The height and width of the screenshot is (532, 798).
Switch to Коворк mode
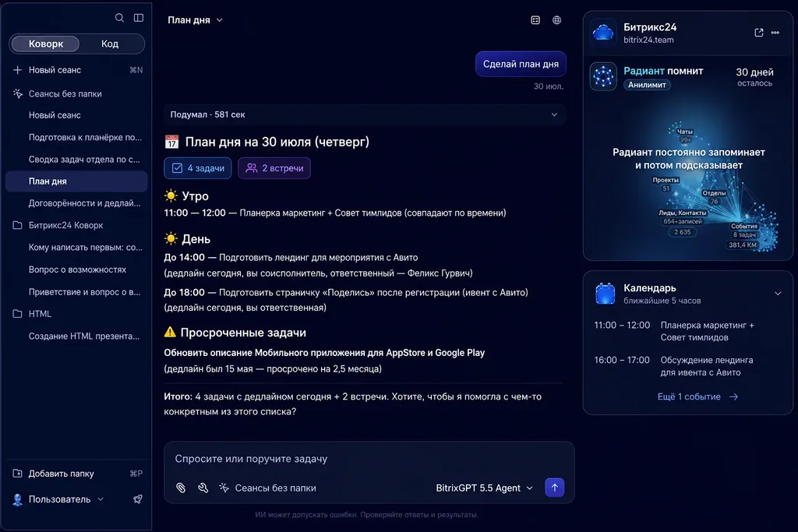[x=45, y=44]
